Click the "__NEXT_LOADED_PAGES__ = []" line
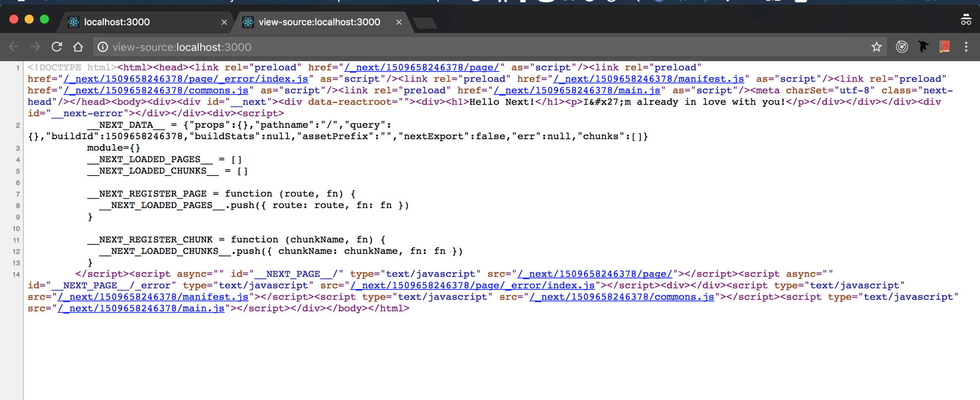Viewport: 980px width, 400px height. (165, 159)
